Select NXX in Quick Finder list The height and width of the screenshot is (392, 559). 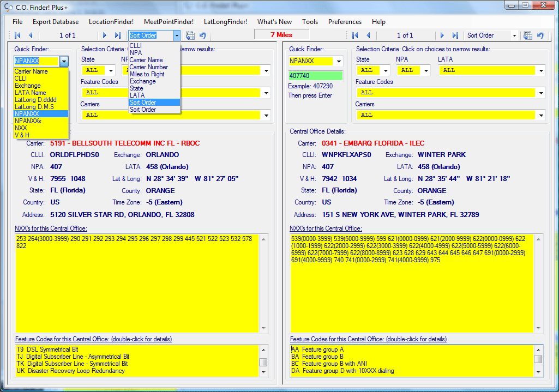41,128
